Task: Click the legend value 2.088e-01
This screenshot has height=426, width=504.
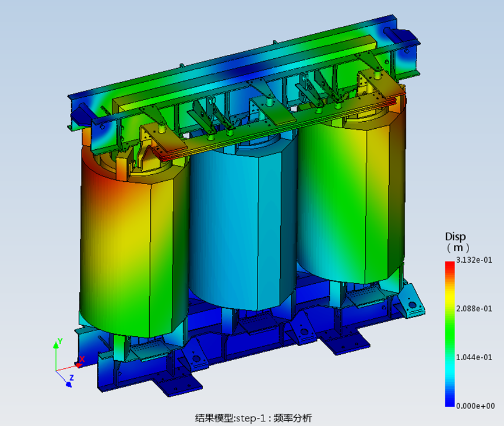Action: point(474,309)
